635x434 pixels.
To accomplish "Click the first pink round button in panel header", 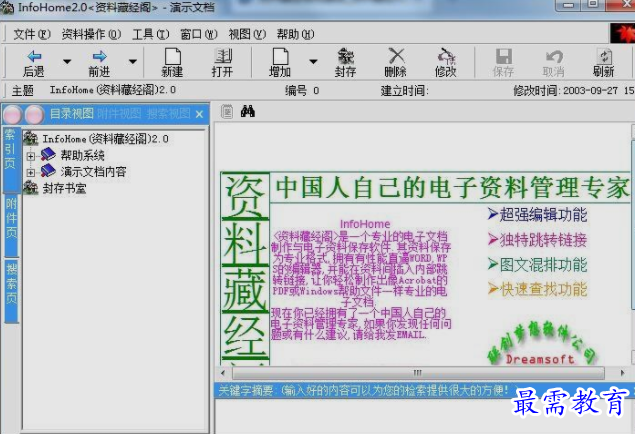I will pos(13,115).
